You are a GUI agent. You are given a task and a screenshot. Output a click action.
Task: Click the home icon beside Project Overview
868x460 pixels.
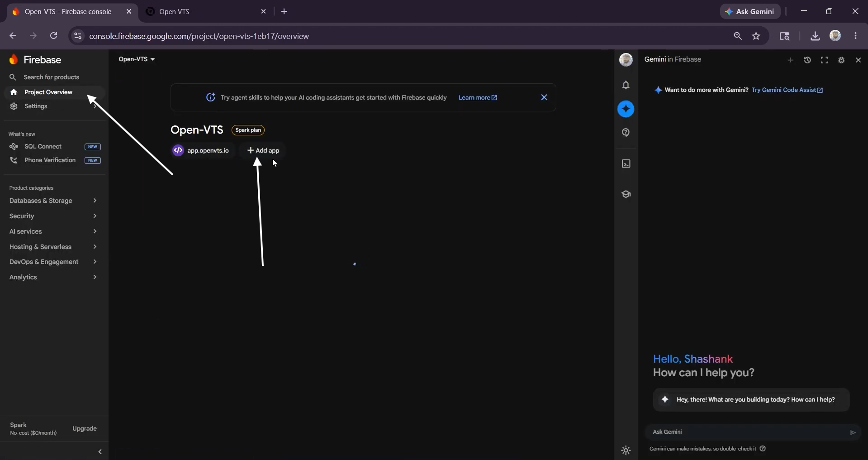[x=14, y=92]
